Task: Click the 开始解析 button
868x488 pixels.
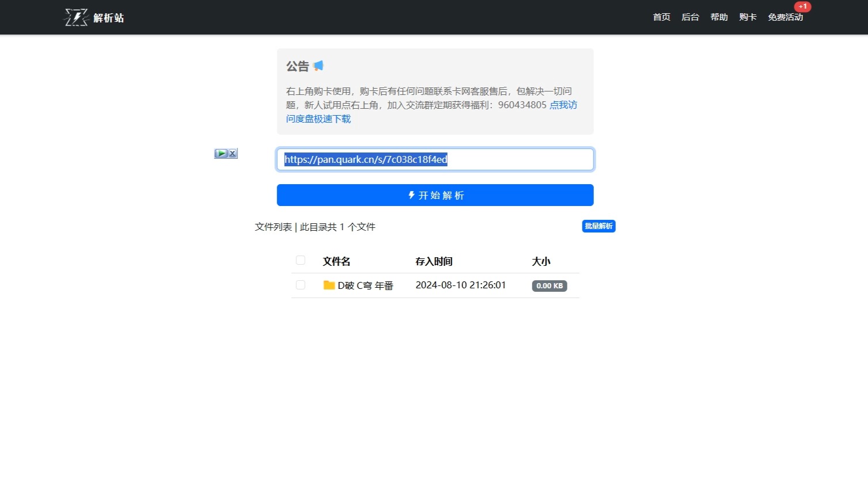Action: coord(435,195)
